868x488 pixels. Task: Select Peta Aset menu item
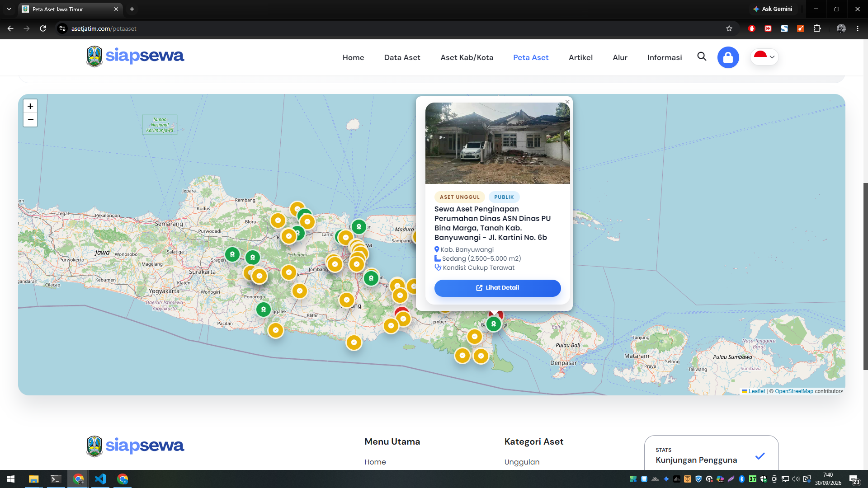[531, 57]
